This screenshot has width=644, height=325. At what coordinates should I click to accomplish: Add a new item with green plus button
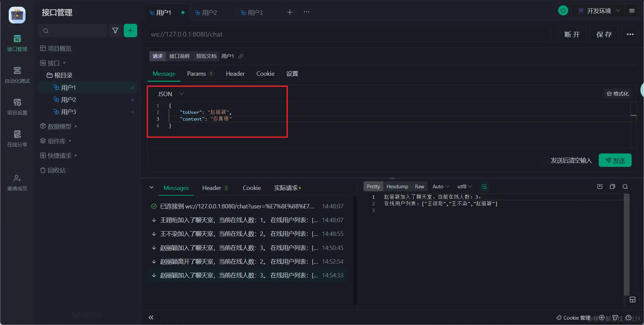pyautogui.click(x=130, y=30)
